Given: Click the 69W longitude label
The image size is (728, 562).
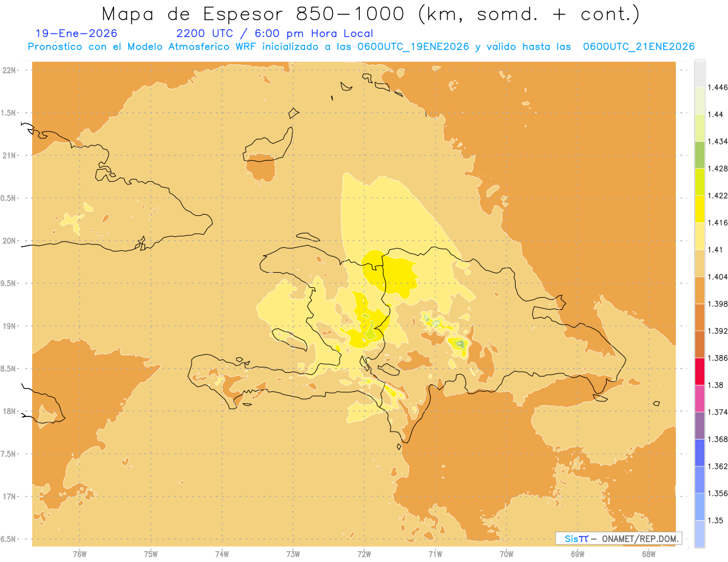Looking at the screenshot, I should 578,554.
